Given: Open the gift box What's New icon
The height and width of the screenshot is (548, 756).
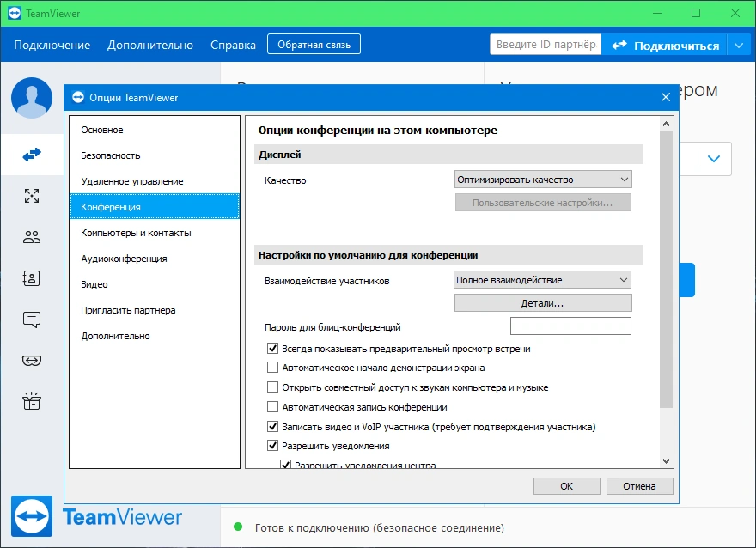Looking at the screenshot, I should pos(32,400).
